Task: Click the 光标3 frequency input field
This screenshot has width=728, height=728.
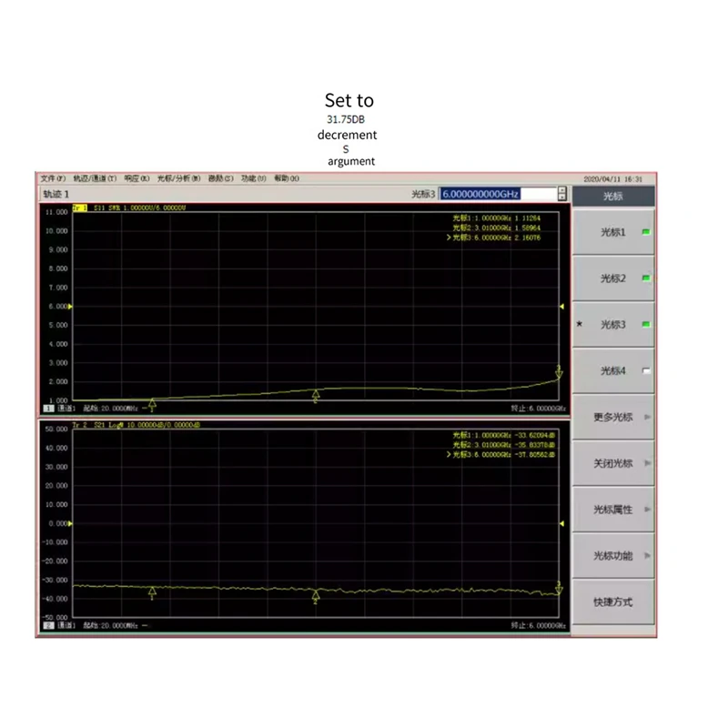Action: click(x=496, y=194)
